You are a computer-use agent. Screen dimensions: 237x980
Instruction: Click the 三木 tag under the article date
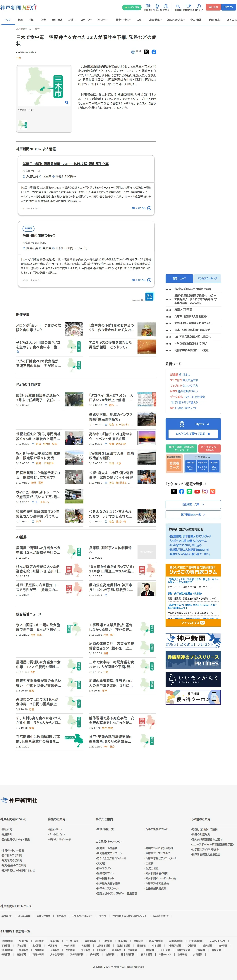click(x=18, y=58)
